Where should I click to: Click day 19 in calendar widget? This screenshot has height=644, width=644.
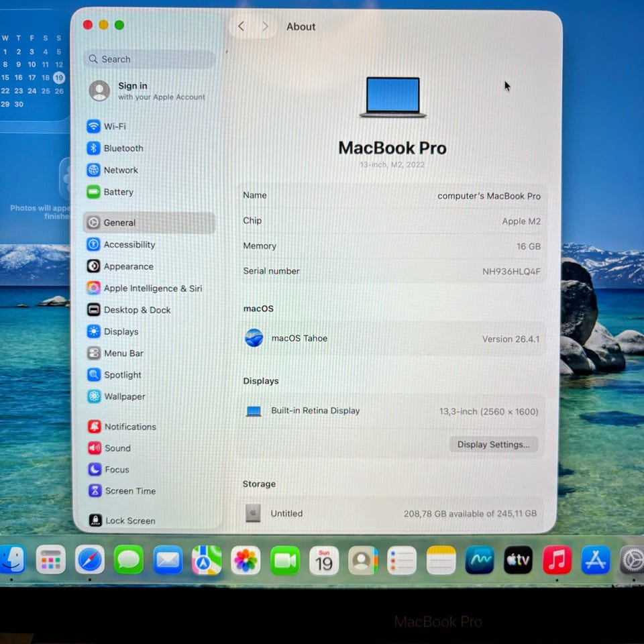pyautogui.click(x=59, y=78)
